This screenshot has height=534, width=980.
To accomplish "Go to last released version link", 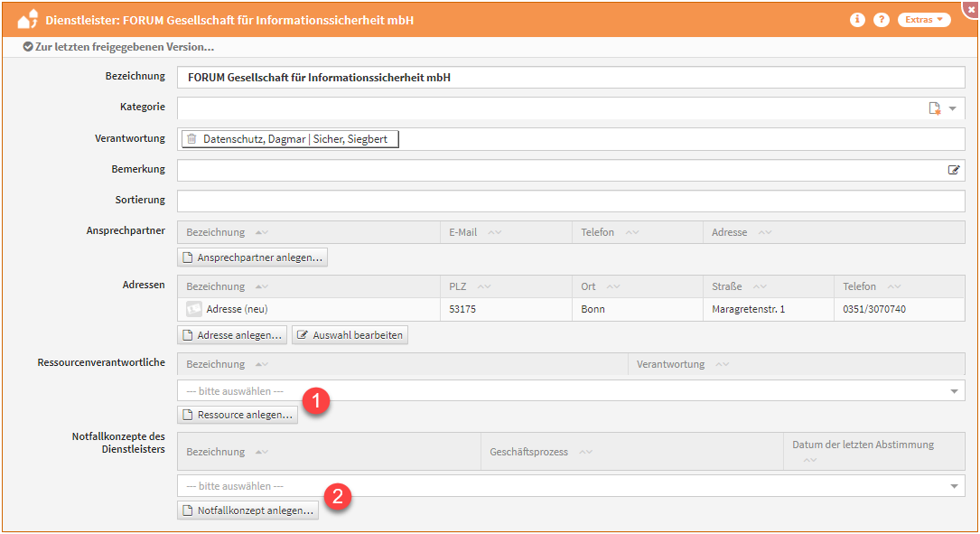I will [118, 46].
